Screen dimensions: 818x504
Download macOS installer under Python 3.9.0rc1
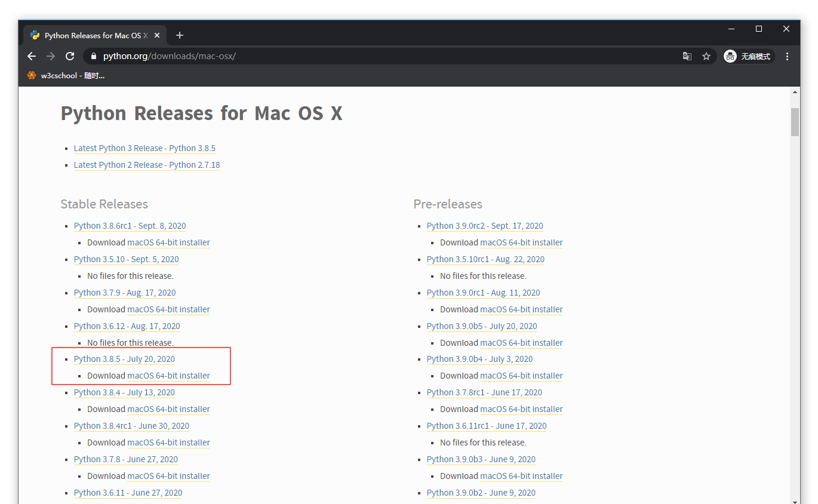click(521, 309)
